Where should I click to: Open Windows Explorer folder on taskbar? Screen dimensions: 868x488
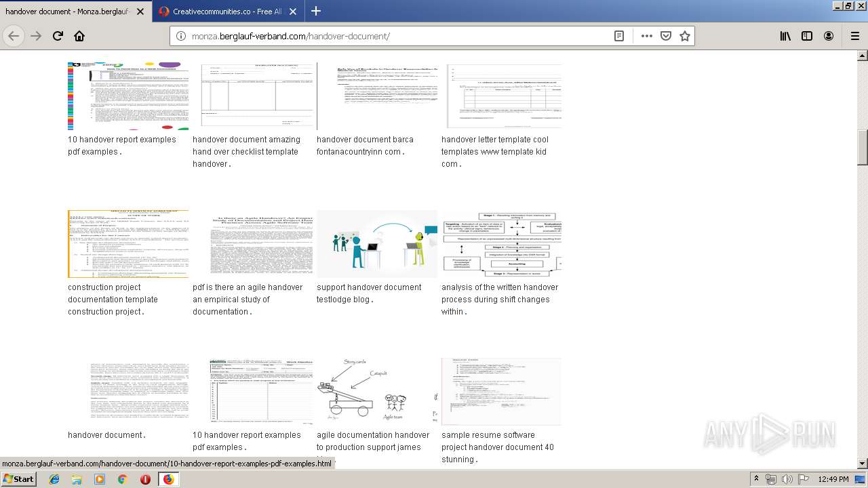(77, 479)
